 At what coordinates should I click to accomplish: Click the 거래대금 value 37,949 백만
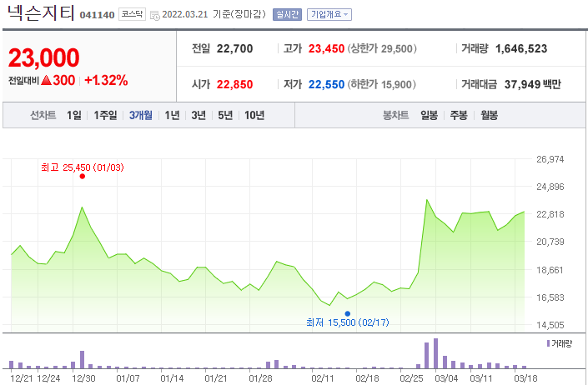pos(532,85)
